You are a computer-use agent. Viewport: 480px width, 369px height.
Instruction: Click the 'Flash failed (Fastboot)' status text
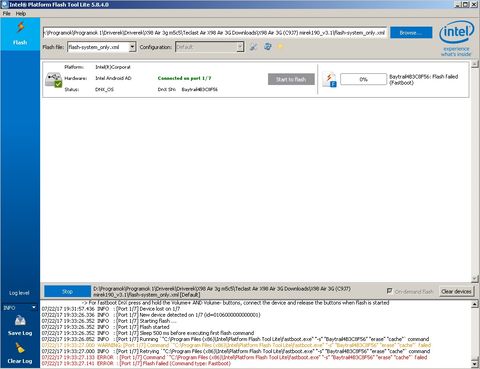click(423, 79)
